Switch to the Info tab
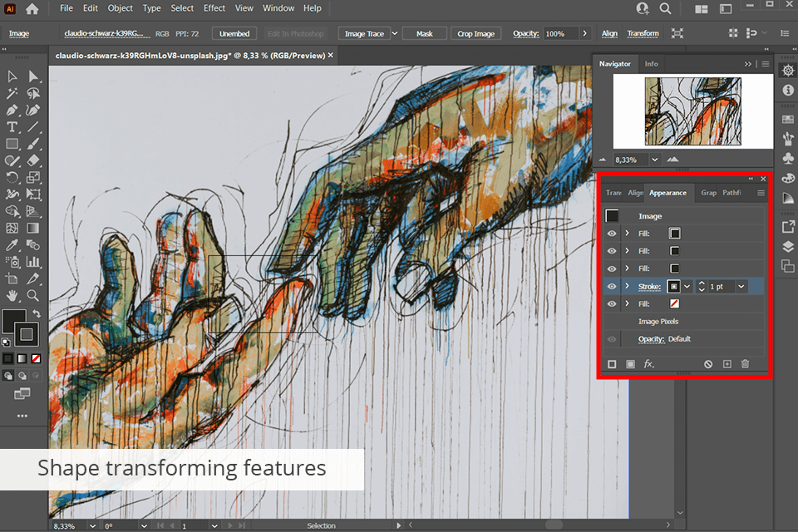The width and height of the screenshot is (798, 532). [651, 64]
